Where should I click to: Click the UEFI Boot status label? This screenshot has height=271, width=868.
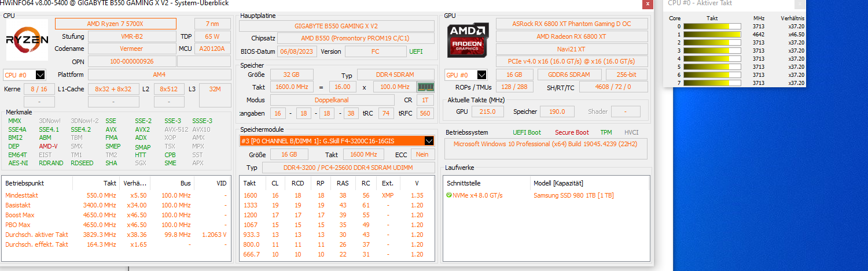(x=527, y=132)
